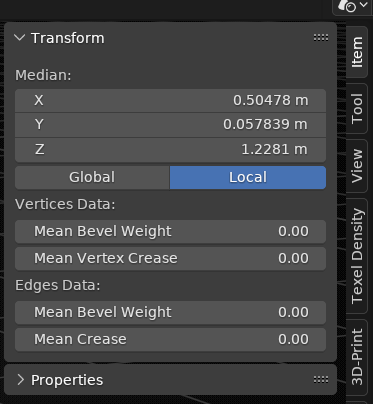This screenshot has height=404, width=373.
Task: Select the Local coordinate toggle
Action: pyautogui.click(x=248, y=177)
